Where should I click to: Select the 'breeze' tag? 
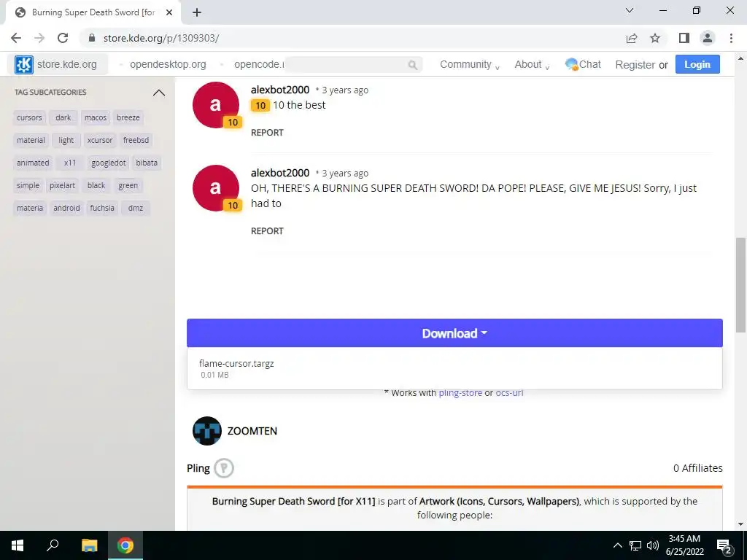(x=128, y=117)
